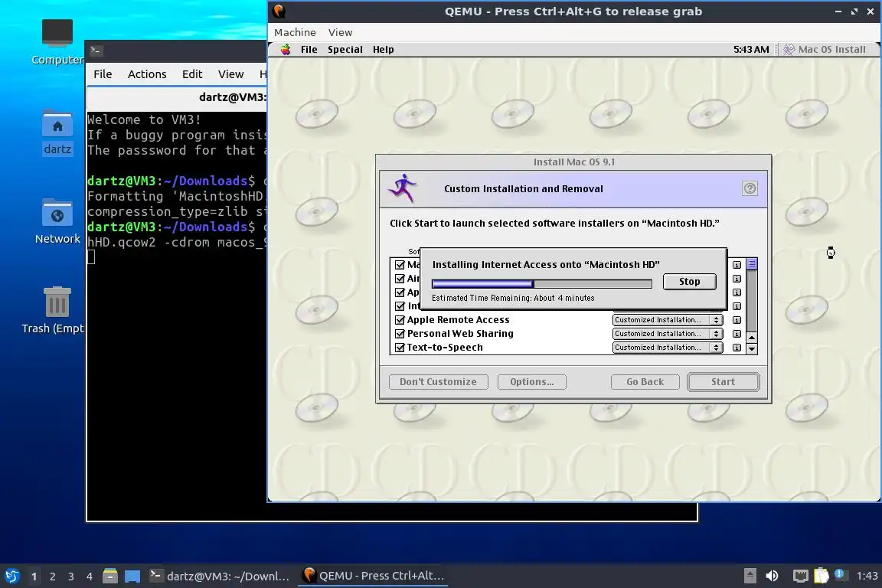Screen dimensions: 882x588
Task: Open install mode dropdown for Apple Remote Access
Action: 667,319
